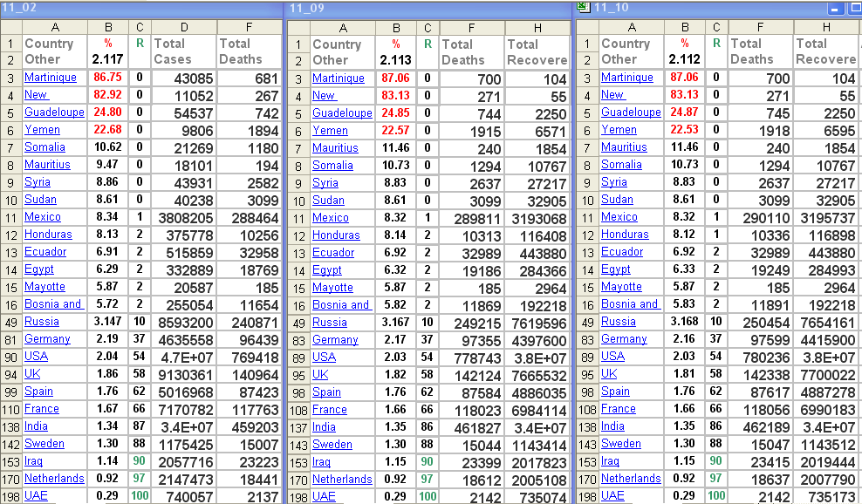The height and width of the screenshot is (504, 862).
Task: Select column D header in 11_02 window
Action: (183, 27)
